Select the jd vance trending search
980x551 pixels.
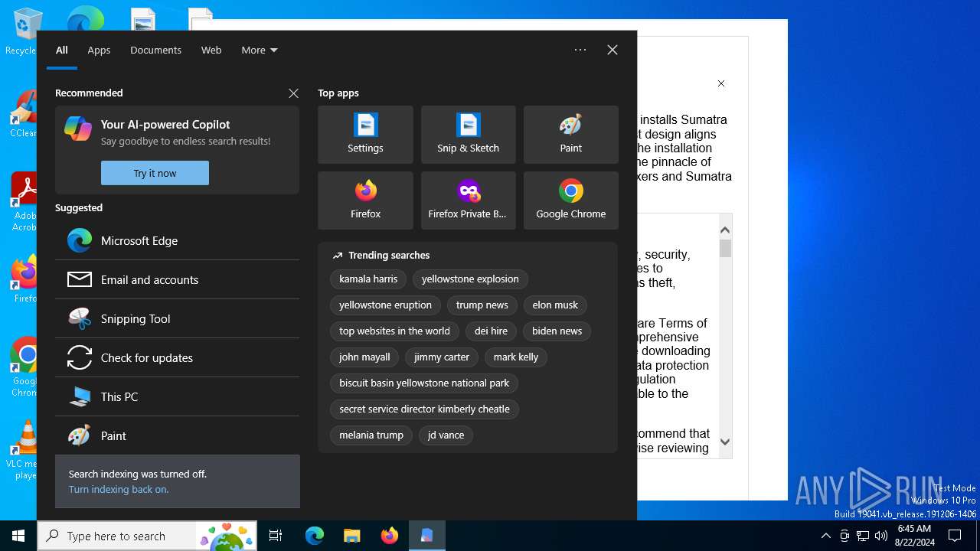[x=446, y=435]
